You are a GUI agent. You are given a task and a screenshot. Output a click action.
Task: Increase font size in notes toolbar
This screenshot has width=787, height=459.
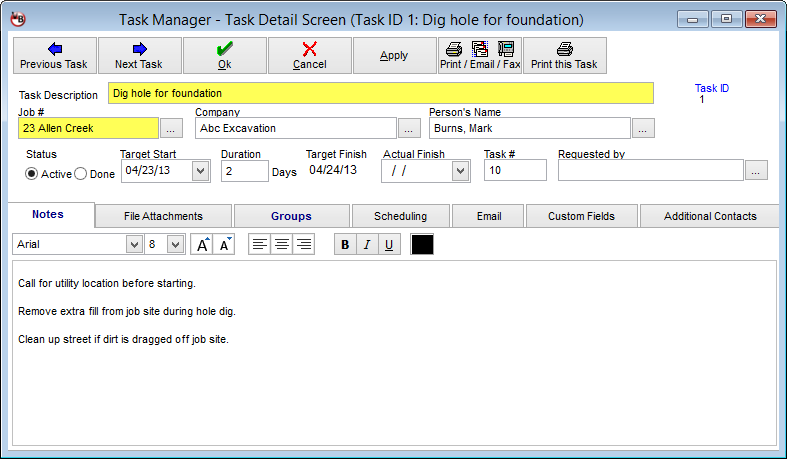(x=202, y=244)
